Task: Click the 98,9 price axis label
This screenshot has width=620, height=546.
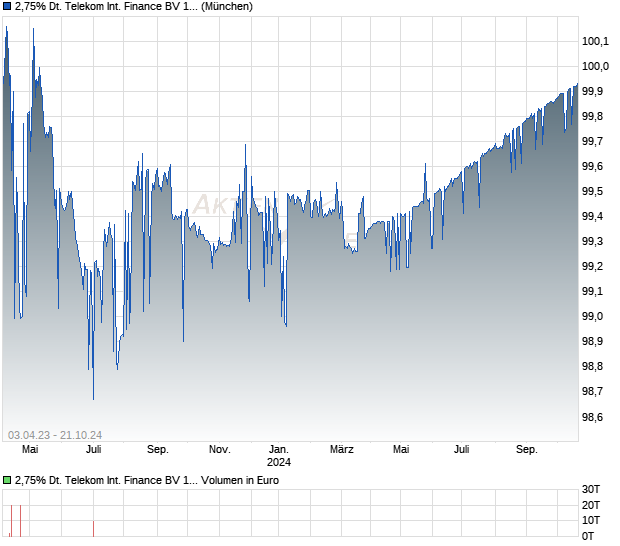Action: click(x=592, y=342)
